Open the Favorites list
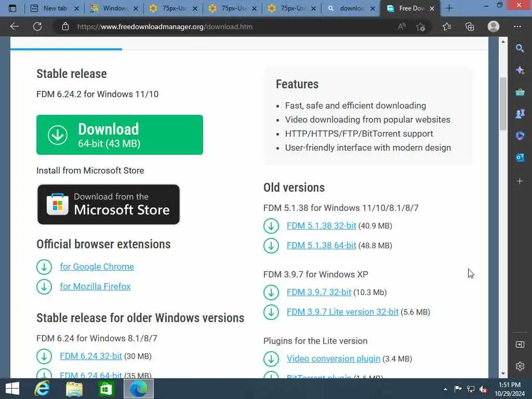532x399 pixels. click(447, 26)
